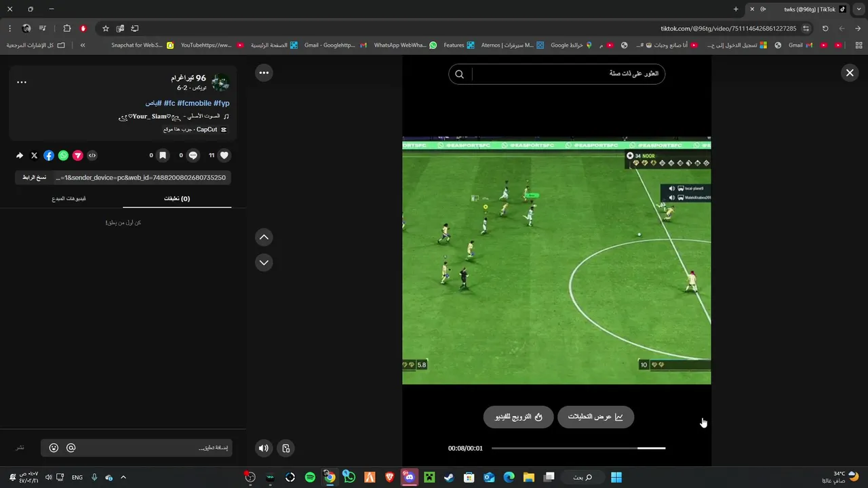Open the media controls icon in toolbar
The image size is (868, 488).
click(43, 28)
